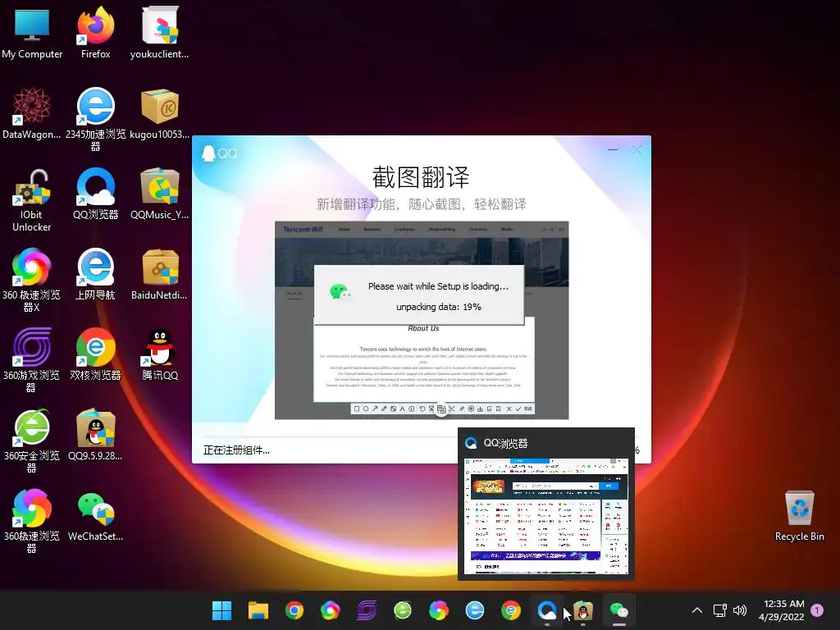840x630 pixels.
Task: Switch to QQ installer taskbar button
Action: 583,610
